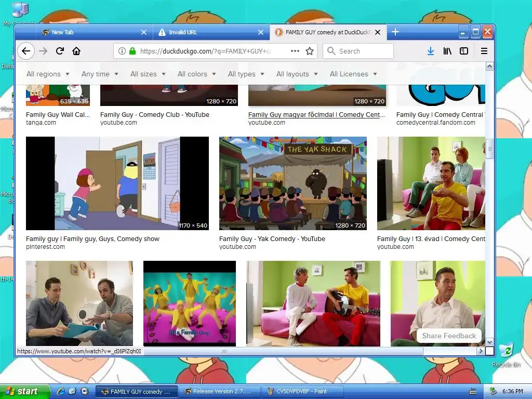
Task: Open the hamburger application menu
Action: point(484,51)
